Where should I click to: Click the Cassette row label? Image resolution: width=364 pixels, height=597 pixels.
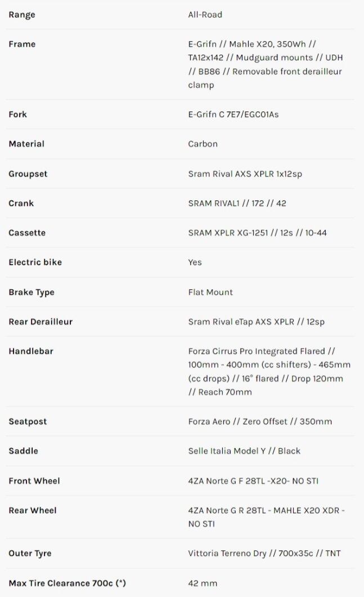(27, 233)
